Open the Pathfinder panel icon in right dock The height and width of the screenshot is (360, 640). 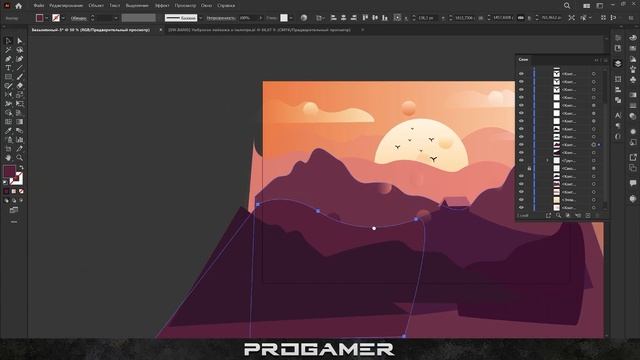(618, 100)
